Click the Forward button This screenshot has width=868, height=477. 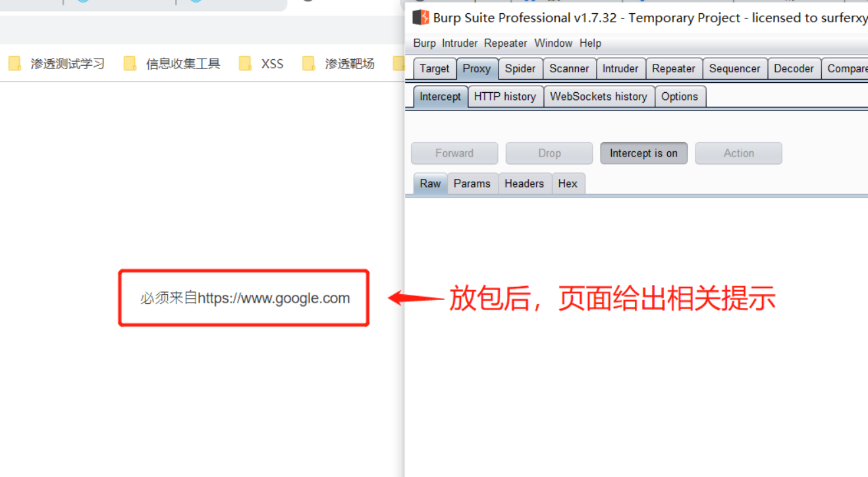454,153
